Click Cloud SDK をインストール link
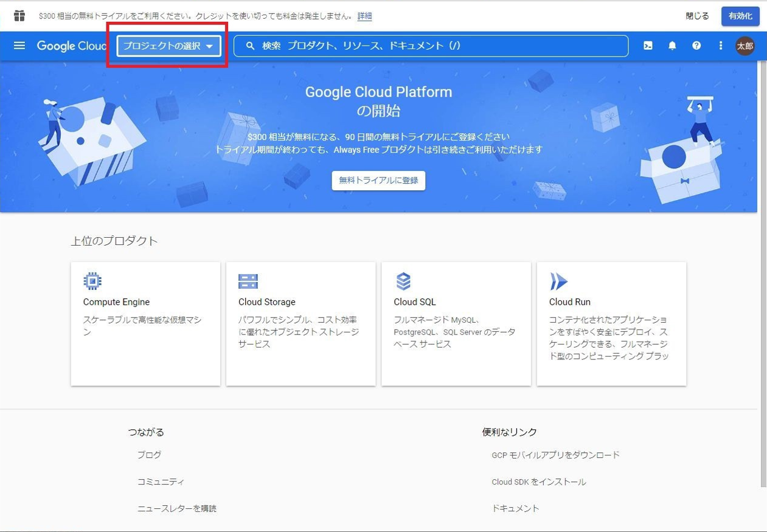Image resolution: width=767 pixels, height=532 pixels. click(x=539, y=482)
